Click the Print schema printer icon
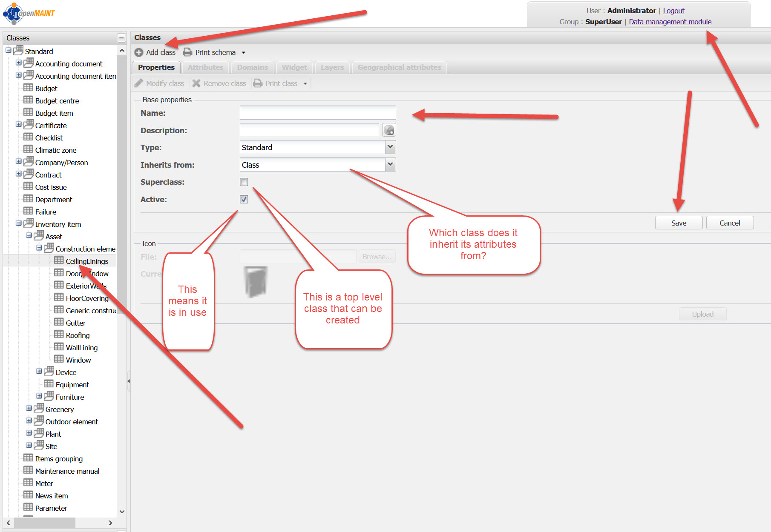The height and width of the screenshot is (532, 771). [x=187, y=52]
